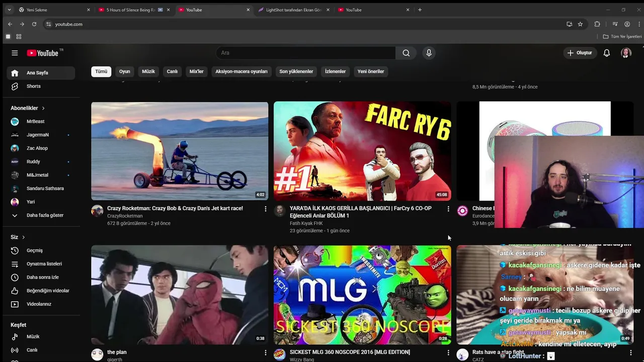This screenshot has height=362, width=644.
Task: Click Fatih Kıyak FHK channel avatar
Action: pyautogui.click(x=280, y=211)
